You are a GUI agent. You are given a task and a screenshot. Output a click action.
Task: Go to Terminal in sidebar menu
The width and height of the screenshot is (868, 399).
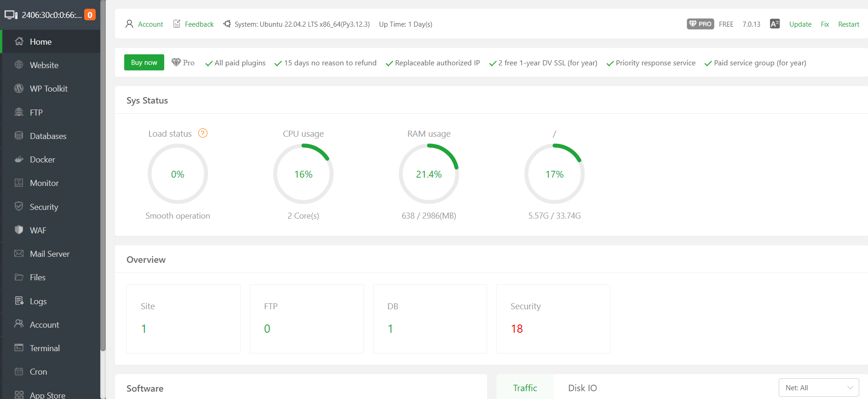point(45,348)
